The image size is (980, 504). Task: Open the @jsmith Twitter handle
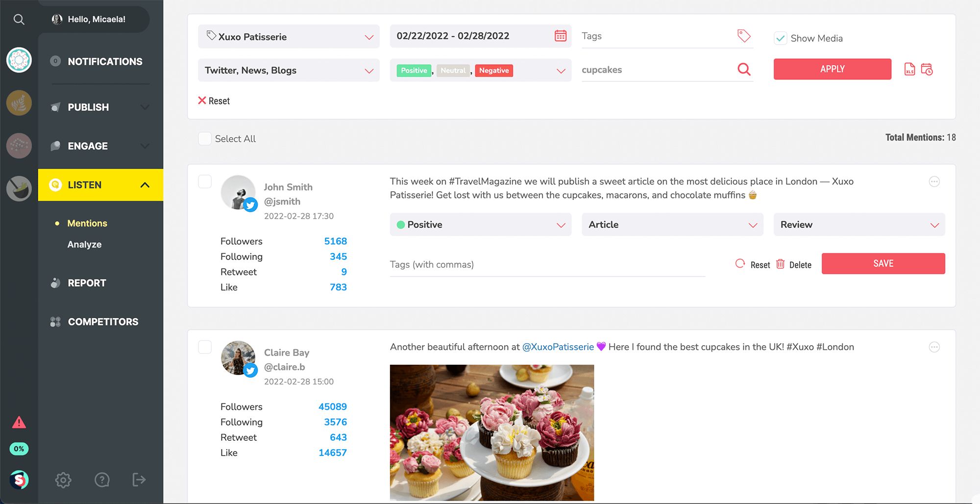point(282,202)
